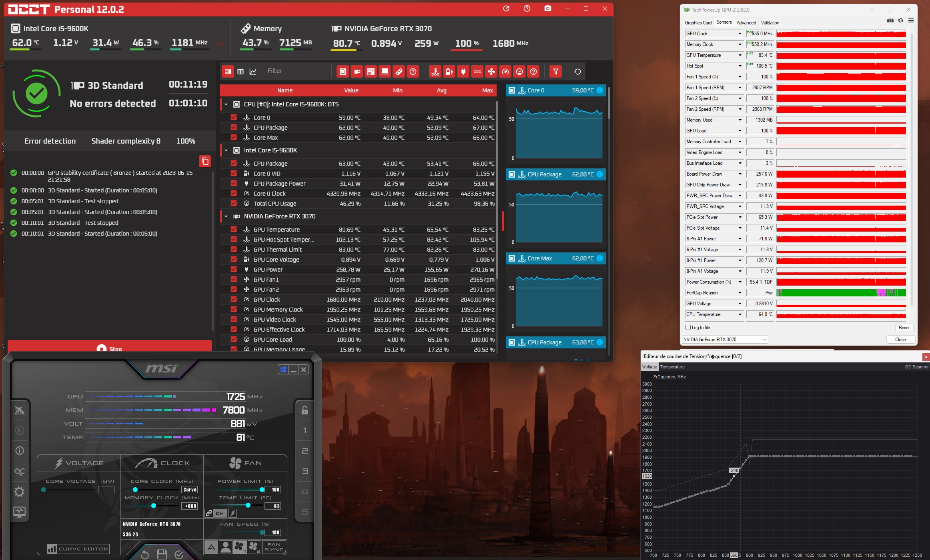
Task: Uncheck the GPU Temperature sensor row checkbox
Action: point(234,230)
